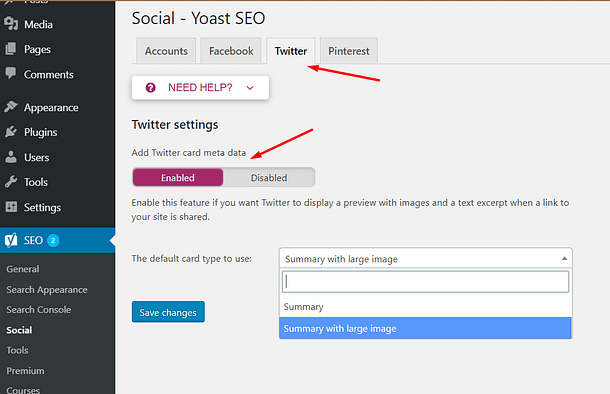Expand the NEED HELP? panel
Image resolution: width=610 pixels, height=394 pixels.
click(200, 88)
